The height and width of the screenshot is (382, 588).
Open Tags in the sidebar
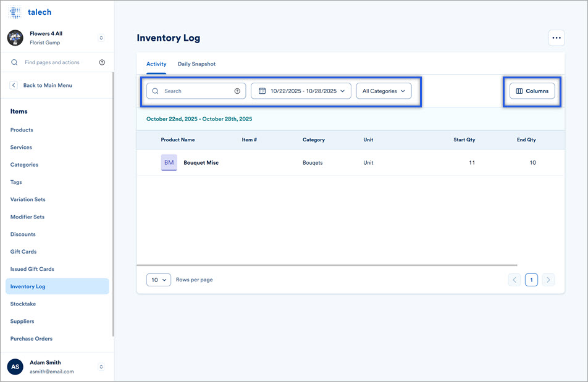(16, 182)
